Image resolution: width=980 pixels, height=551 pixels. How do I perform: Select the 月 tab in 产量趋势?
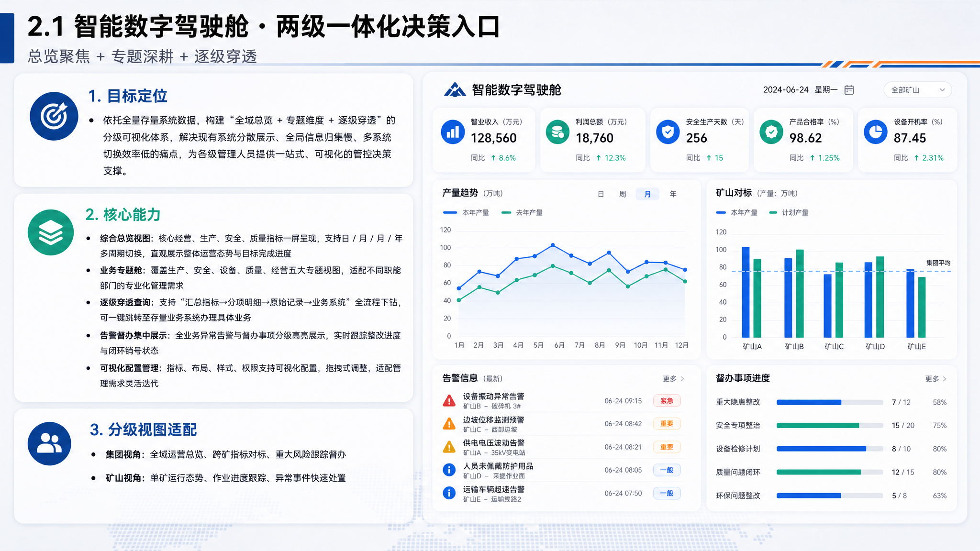tap(647, 194)
